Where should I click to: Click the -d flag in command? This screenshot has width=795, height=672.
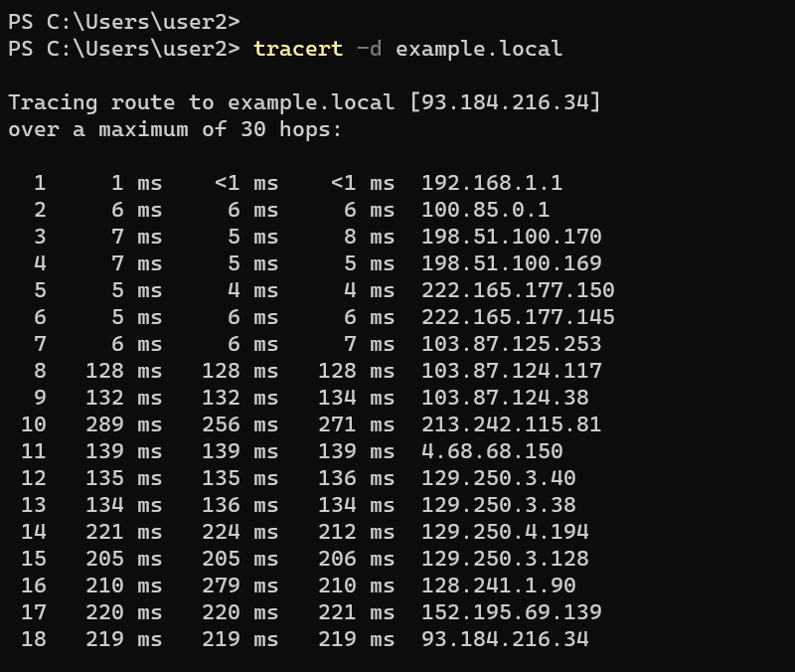369,49
